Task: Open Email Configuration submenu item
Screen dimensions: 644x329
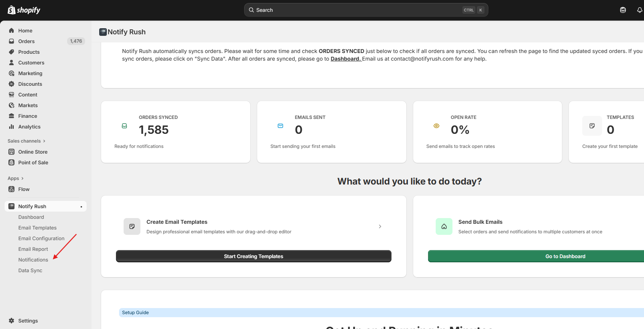Action: (x=41, y=238)
